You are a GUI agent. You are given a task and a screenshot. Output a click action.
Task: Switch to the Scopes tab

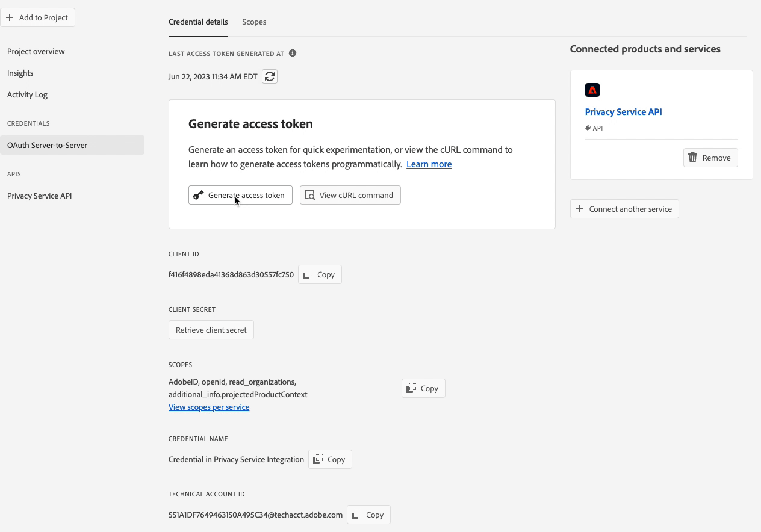pos(253,22)
